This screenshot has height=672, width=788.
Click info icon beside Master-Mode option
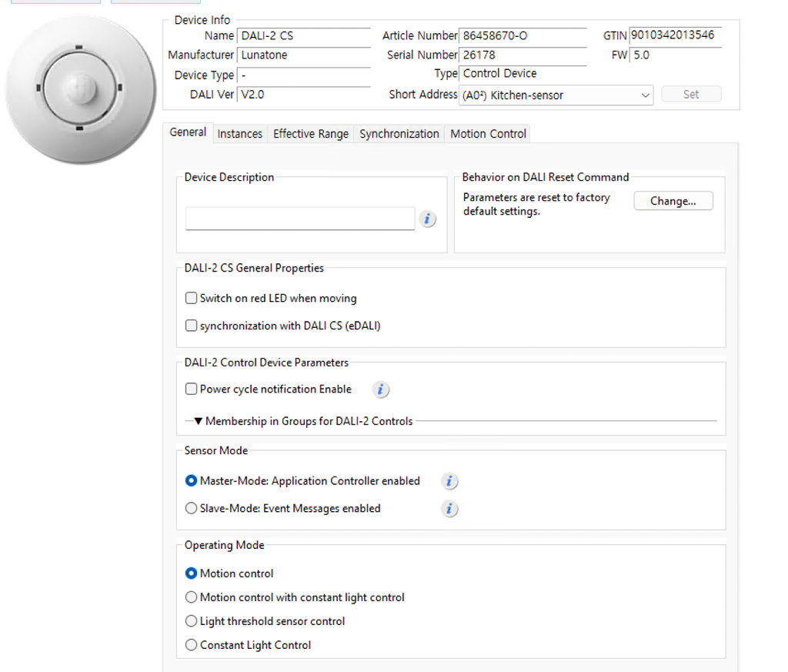(449, 482)
